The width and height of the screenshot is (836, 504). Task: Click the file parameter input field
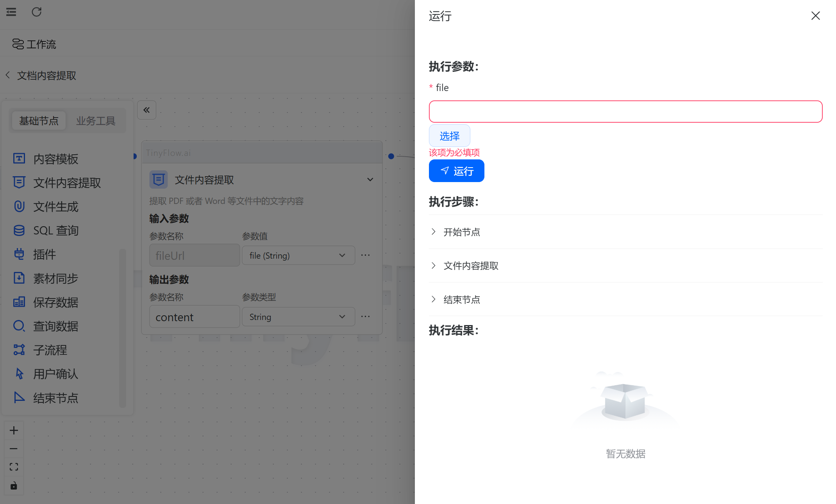pyautogui.click(x=625, y=112)
